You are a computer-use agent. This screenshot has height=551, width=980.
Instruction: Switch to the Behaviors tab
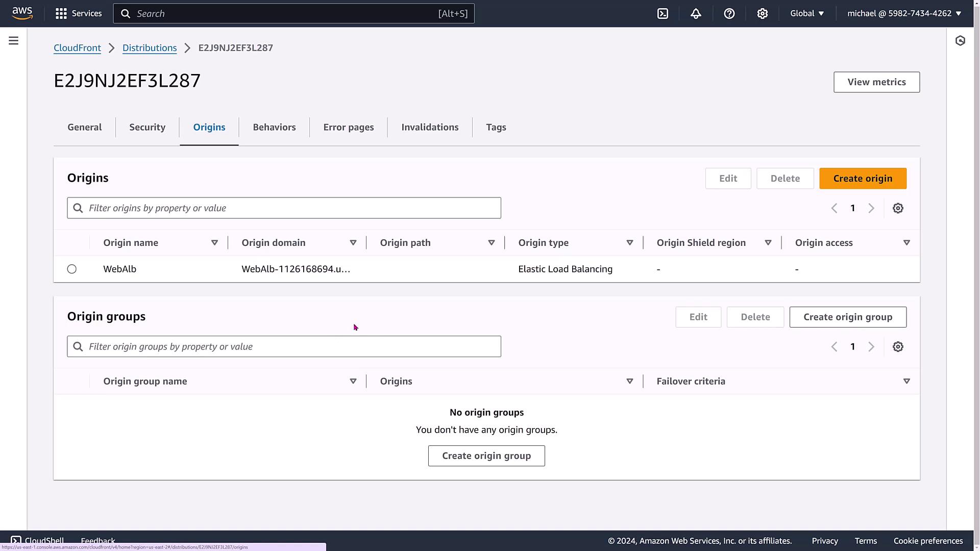tap(274, 128)
